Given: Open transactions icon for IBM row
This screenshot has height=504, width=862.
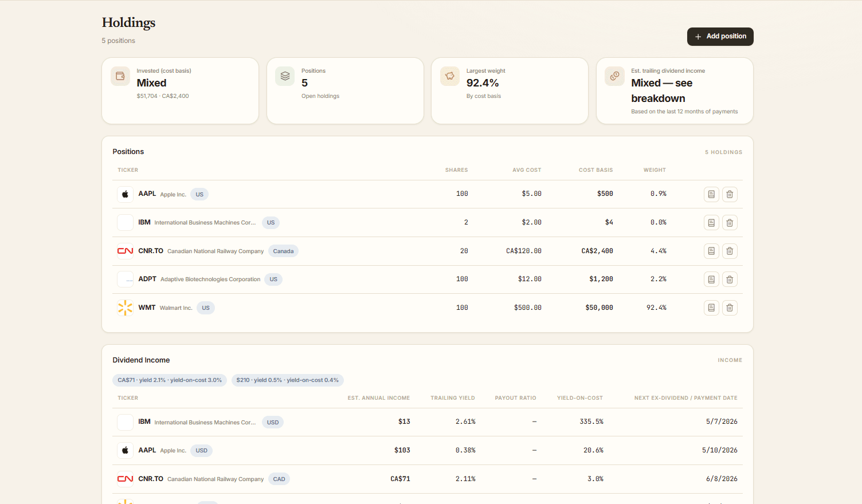Looking at the screenshot, I should (711, 223).
